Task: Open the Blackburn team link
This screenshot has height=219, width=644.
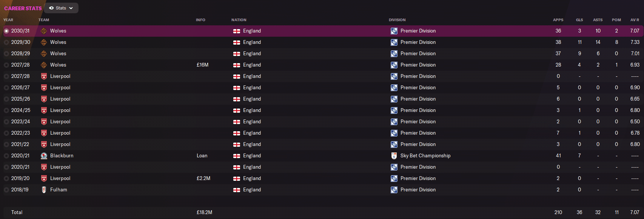Action: [62, 156]
